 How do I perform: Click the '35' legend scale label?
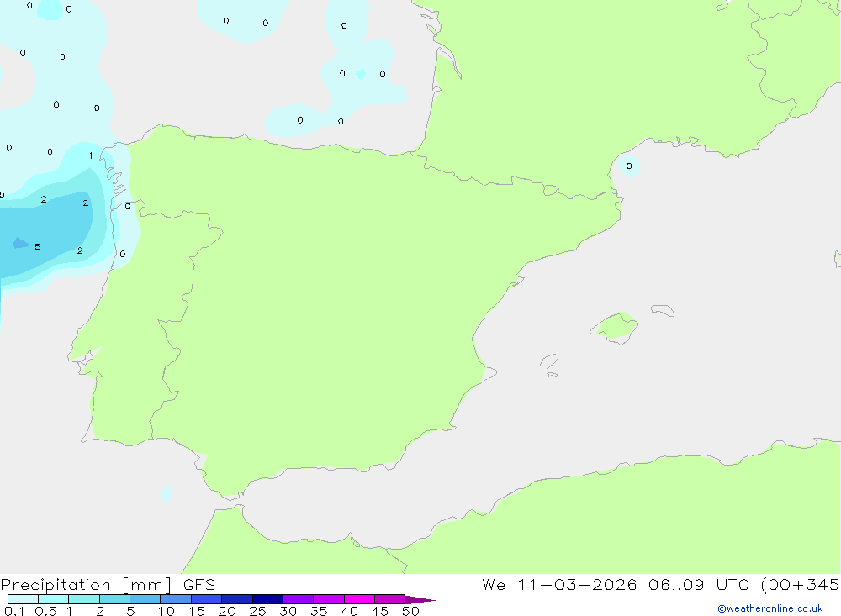[319, 611]
